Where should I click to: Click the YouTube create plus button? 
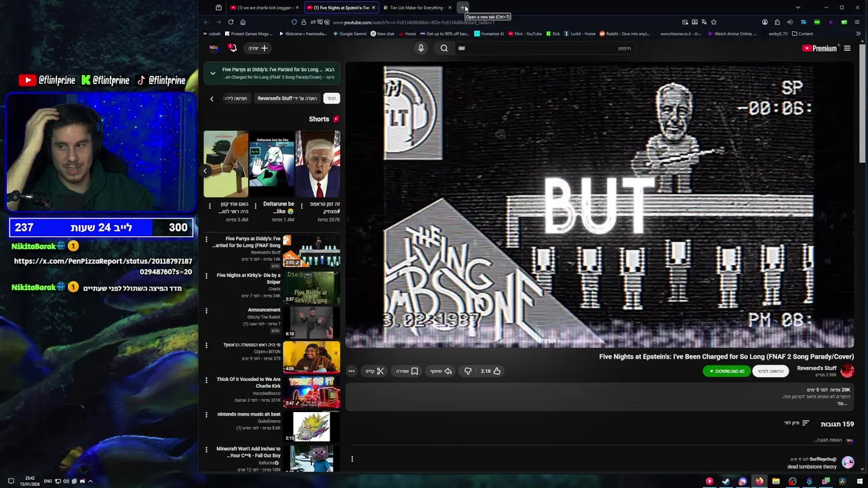[258, 48]
